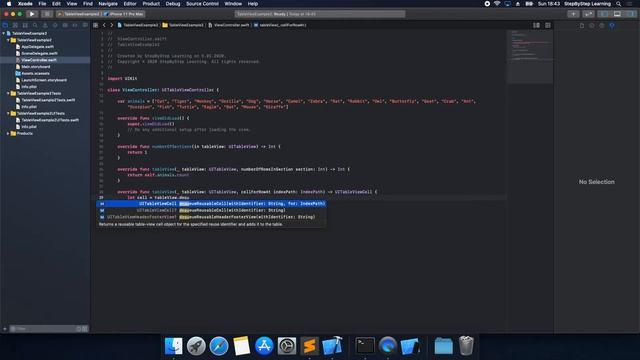
Task: Select Assets.xcassets in the navigator
Action: point(35,73)
